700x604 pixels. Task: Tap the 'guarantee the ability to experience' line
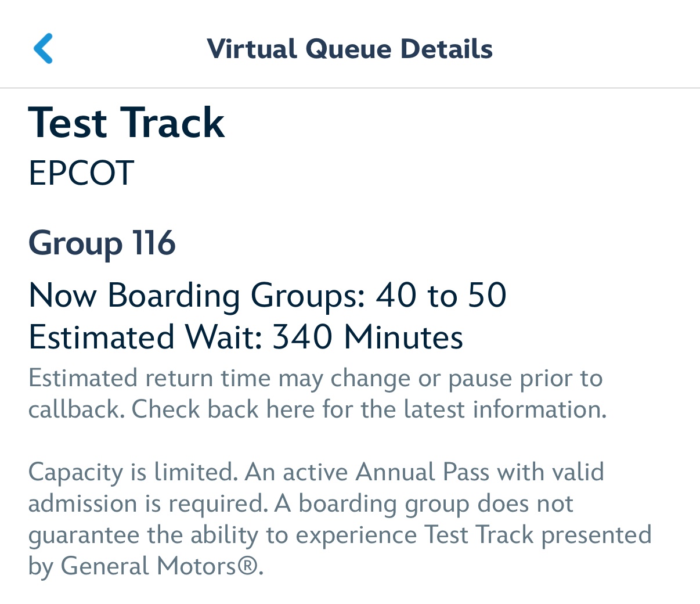223,535
